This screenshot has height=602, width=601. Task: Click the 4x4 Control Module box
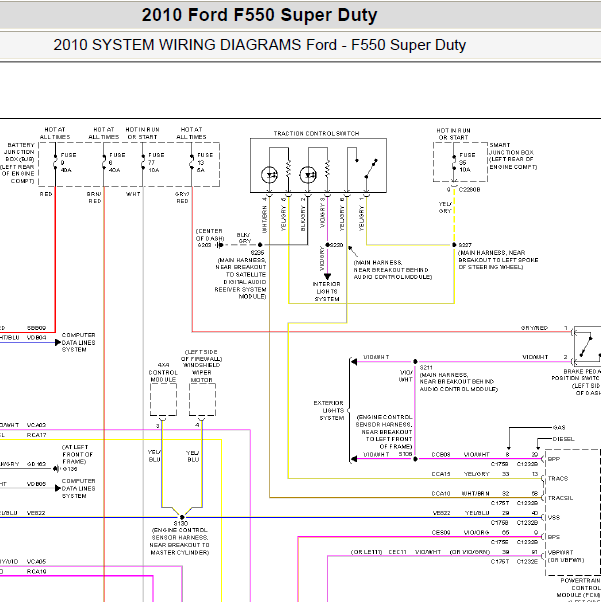pos(163,400)
